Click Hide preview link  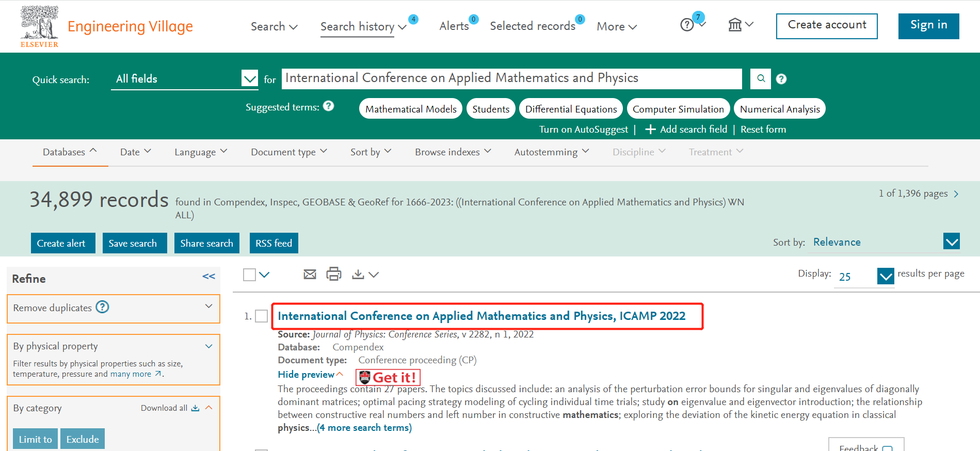click(x=311, y=375)
